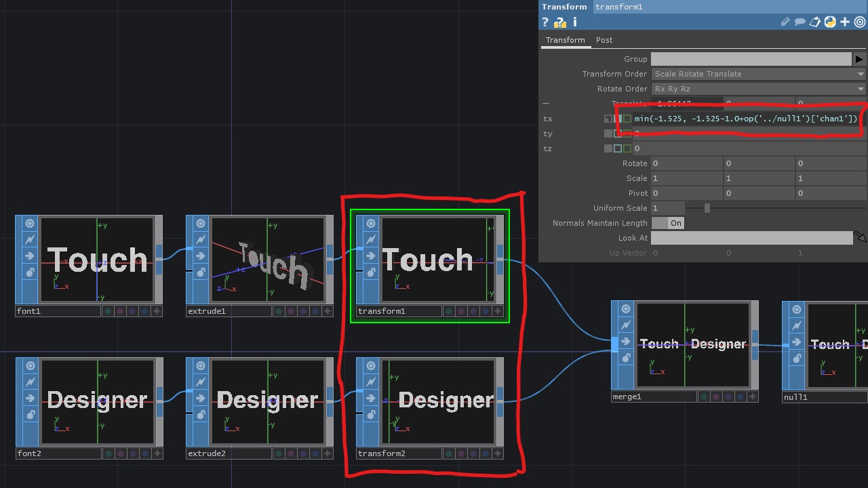Select the font1 node viewer

(x=97, y=260)
